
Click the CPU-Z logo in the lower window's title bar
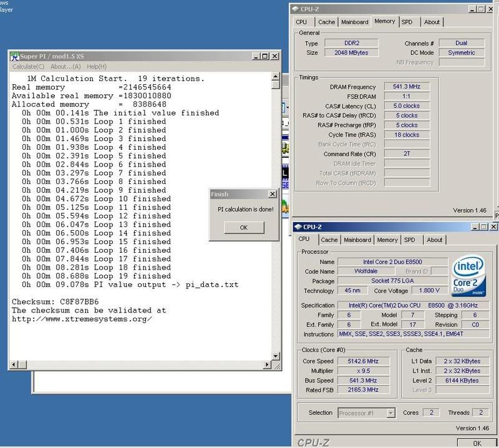(298, 226)
